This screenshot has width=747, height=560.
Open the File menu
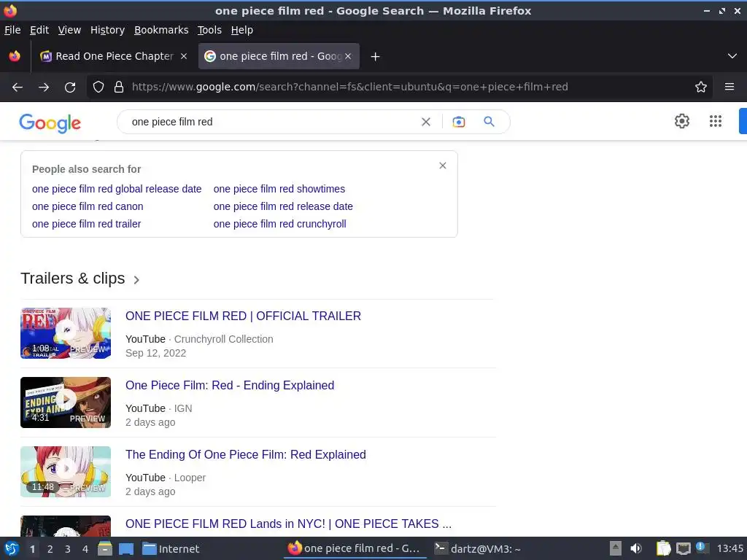point(12,30)
